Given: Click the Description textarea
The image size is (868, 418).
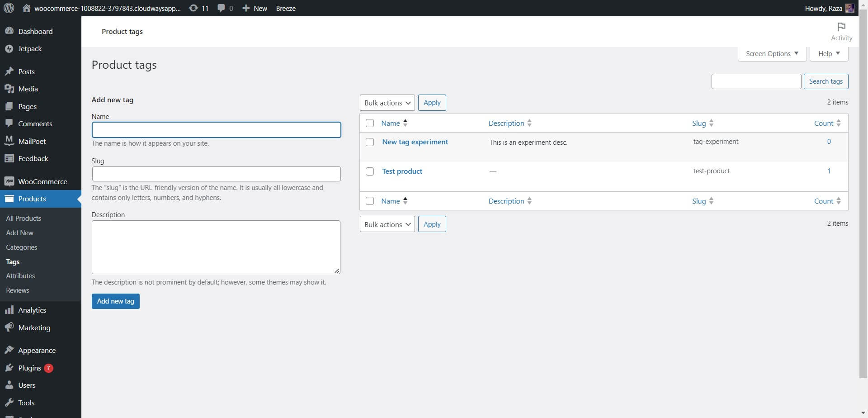Looking at the screenshot, I should coord(216,247).
